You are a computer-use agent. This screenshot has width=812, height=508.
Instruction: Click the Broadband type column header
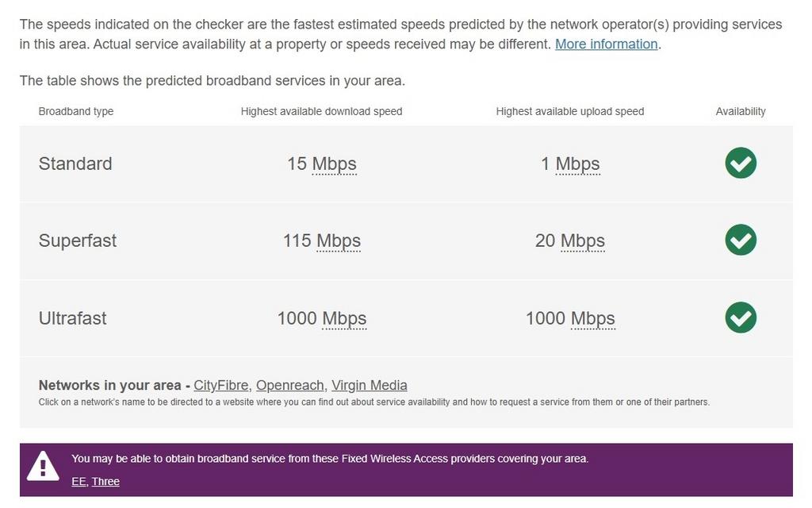75,111
